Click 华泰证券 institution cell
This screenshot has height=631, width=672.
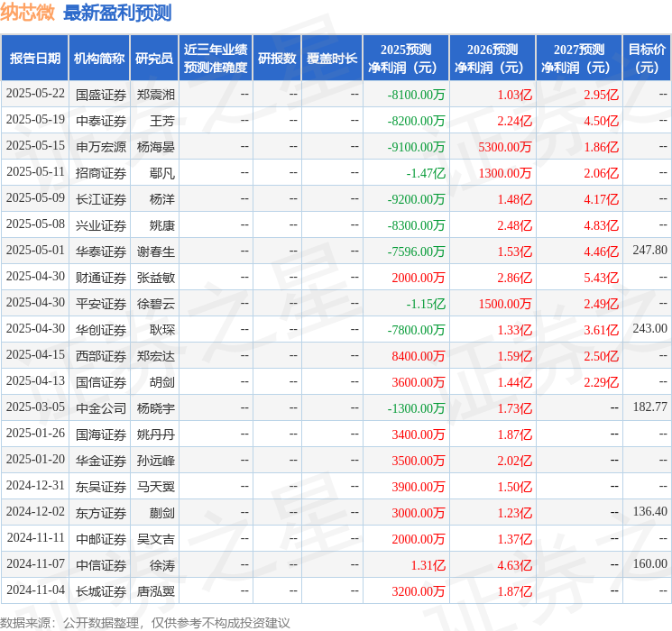[101, 251]
